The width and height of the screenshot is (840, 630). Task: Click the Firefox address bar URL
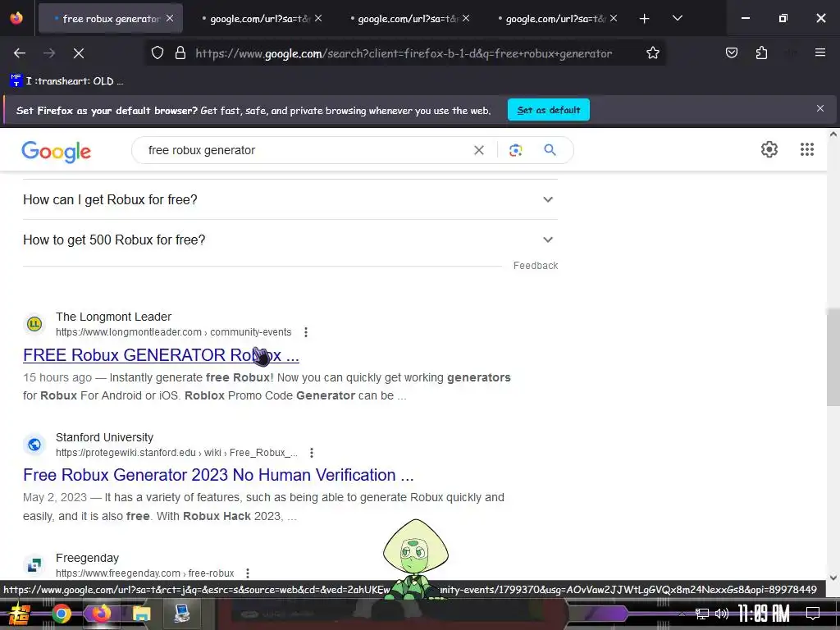tap(404, 53)
